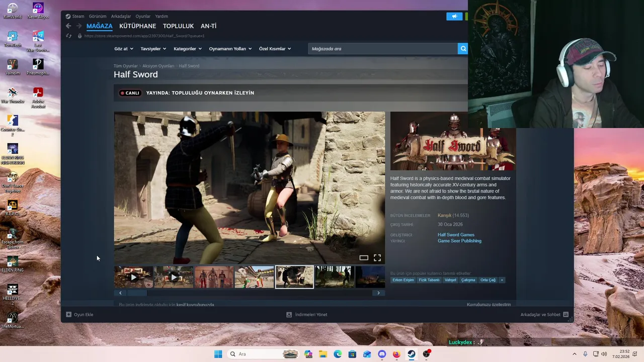This screenshot has width=644, height=362.
Task: Click the Erken Erişim tag
Action: pyautogui.click(x=403, y=280)
